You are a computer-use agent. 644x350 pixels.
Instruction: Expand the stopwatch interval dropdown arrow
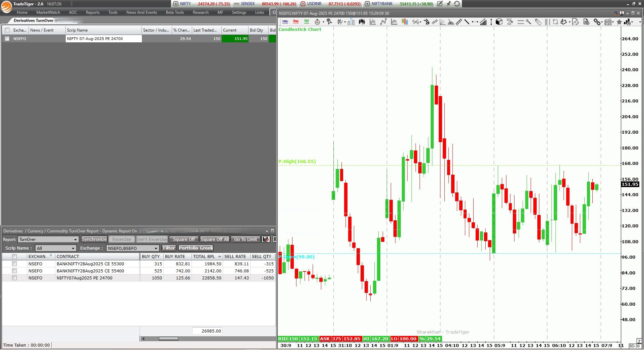click(x=323, y=22)
